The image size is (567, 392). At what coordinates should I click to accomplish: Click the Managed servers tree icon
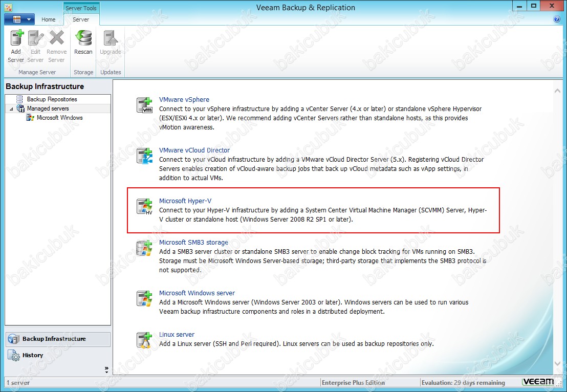click(x=20, y=108)
